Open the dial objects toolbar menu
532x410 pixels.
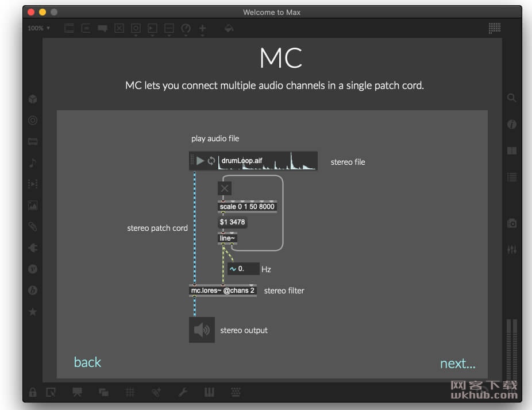186,29
